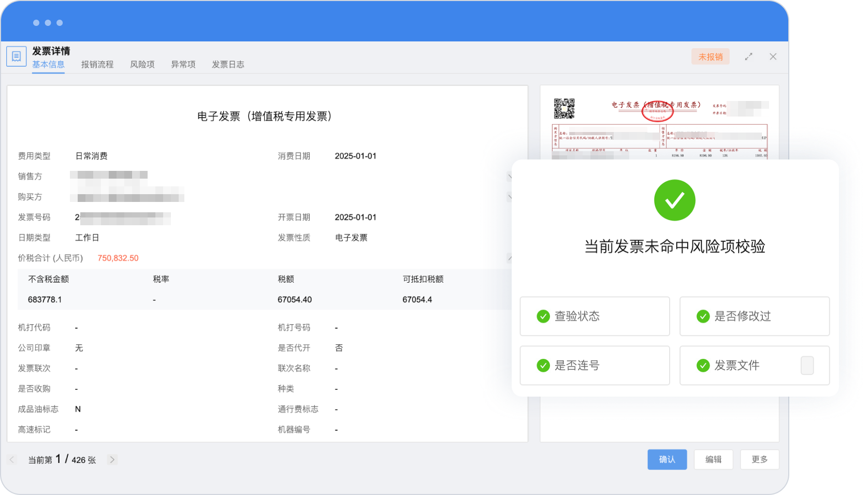Open the 发票日志 tab

coord(228,65)
